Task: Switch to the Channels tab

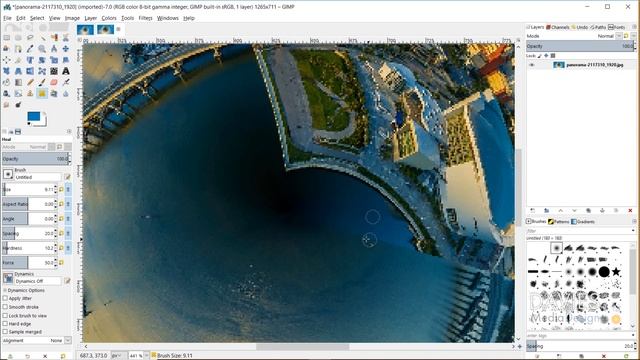Action: (x=558, y=27)
